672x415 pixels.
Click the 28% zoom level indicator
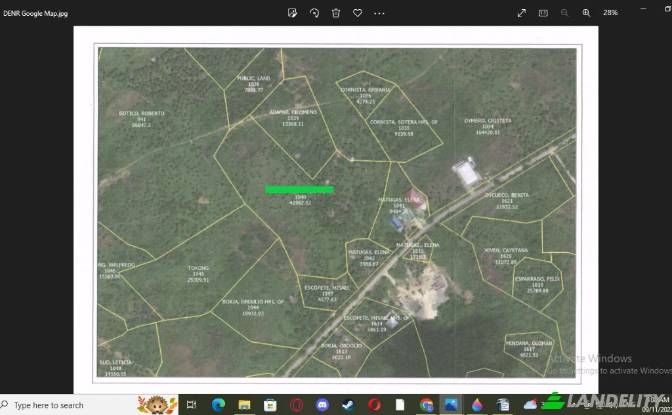pyautogui.click(x=610, y=13)
